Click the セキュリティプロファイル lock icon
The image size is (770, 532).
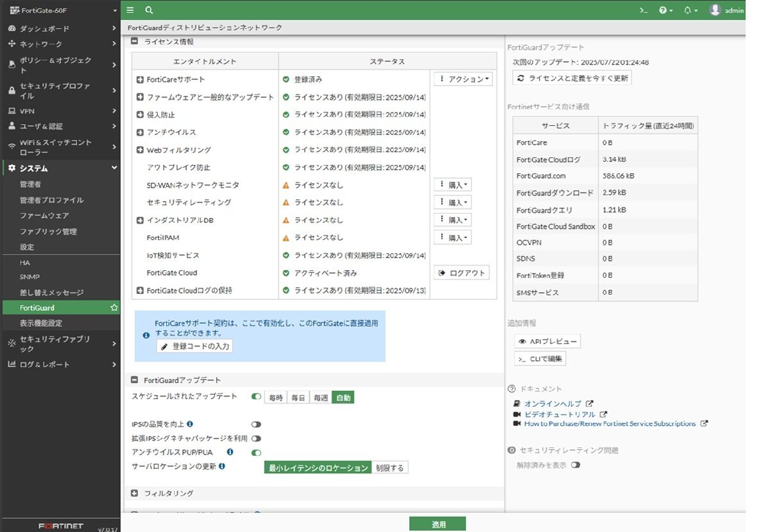[x=12, y=91]
